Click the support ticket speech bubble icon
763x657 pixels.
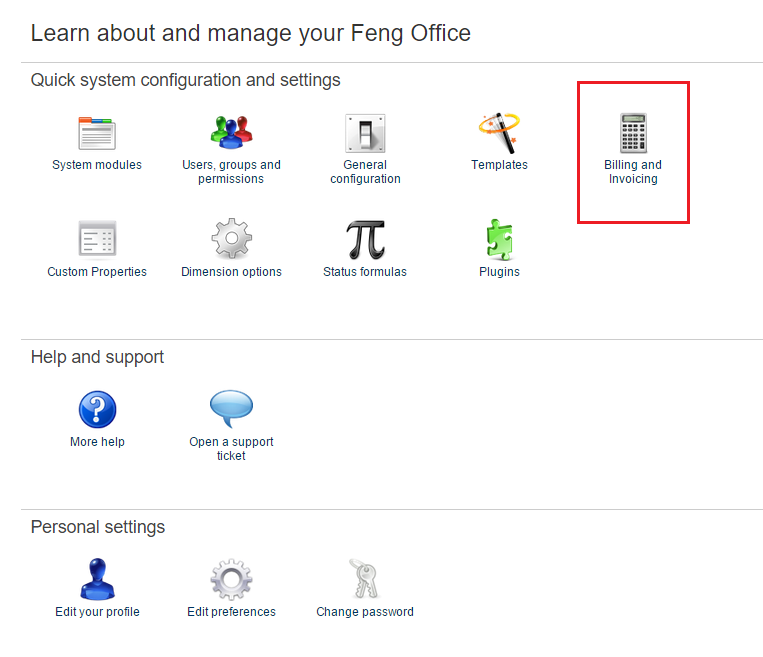231,408
